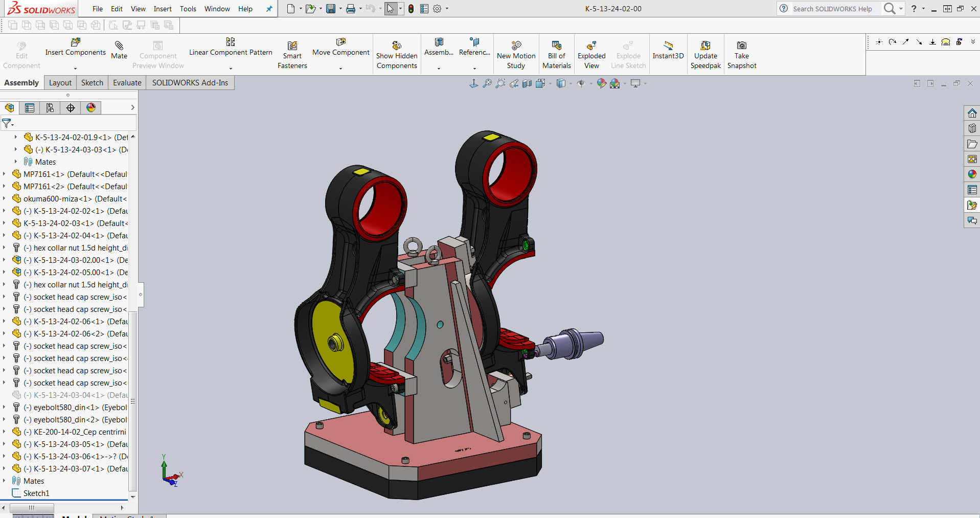Select K-5-13-24-02-03<1> component in tree
Screen dimensions: 980x518
(x=70, y=223)
